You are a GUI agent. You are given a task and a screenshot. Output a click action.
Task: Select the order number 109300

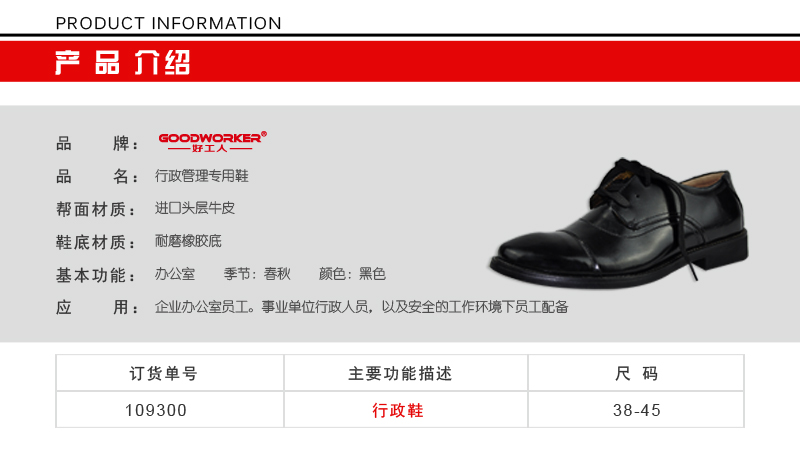156,410
